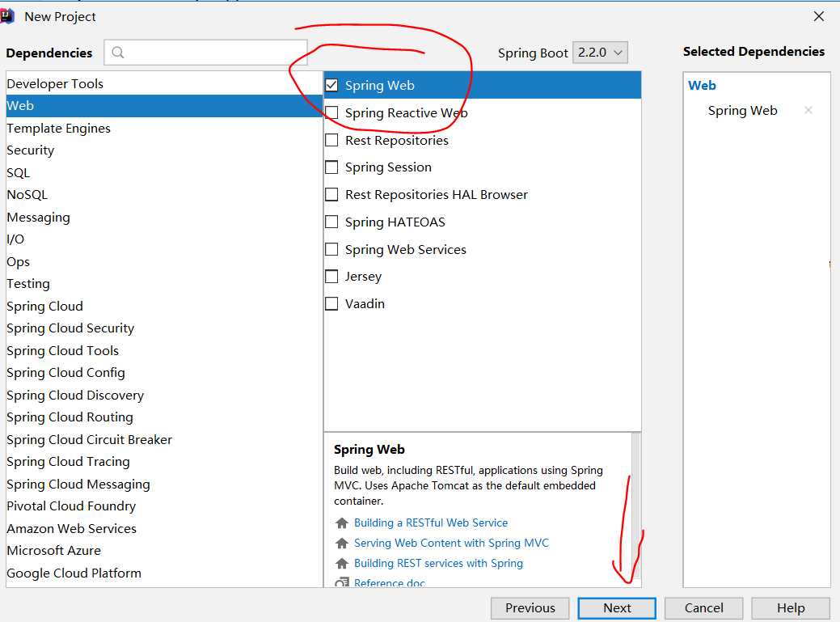Screen dimensions: 840x622
Task: Click home icon beside Serving Web Content
Action: 341,544
